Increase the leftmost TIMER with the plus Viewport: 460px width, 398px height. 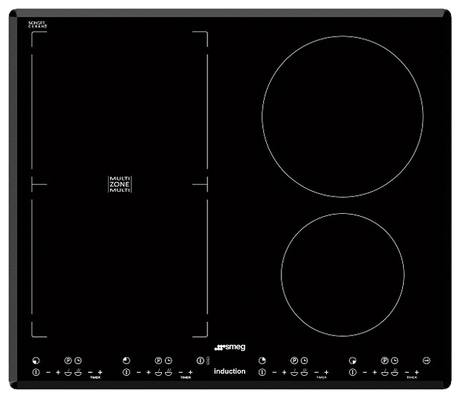[x=100, y=372]
